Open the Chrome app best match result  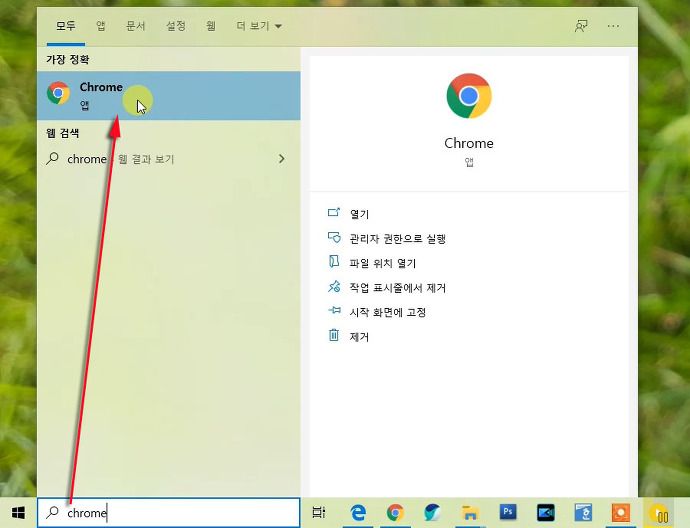coord(169,95)
